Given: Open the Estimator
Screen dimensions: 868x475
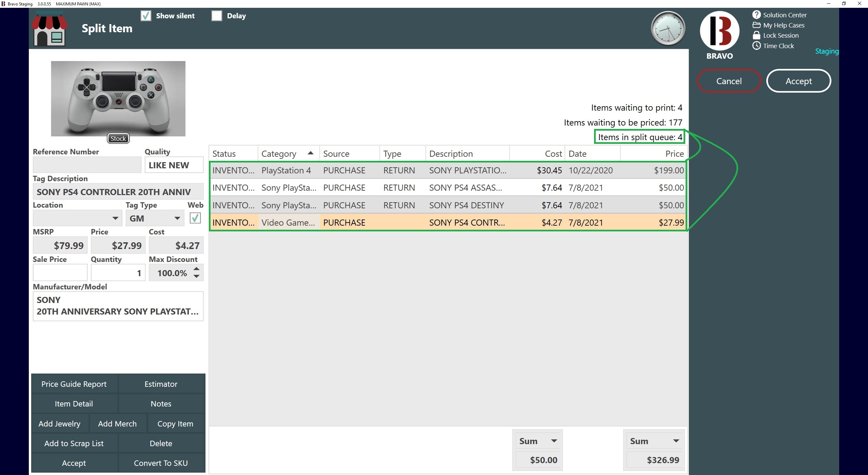Looking at the screenshot, I should pos(161,384).
